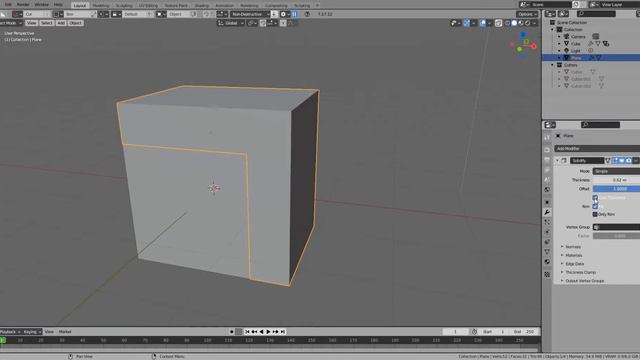Screen dimensions: 640x360
Task: Open the Object Data properties tab
Action: point(547,252)
